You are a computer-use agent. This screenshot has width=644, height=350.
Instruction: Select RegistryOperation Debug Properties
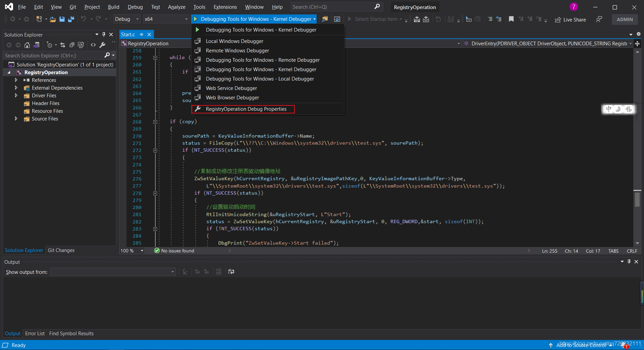pyautogui.click(x=246, y=109)
